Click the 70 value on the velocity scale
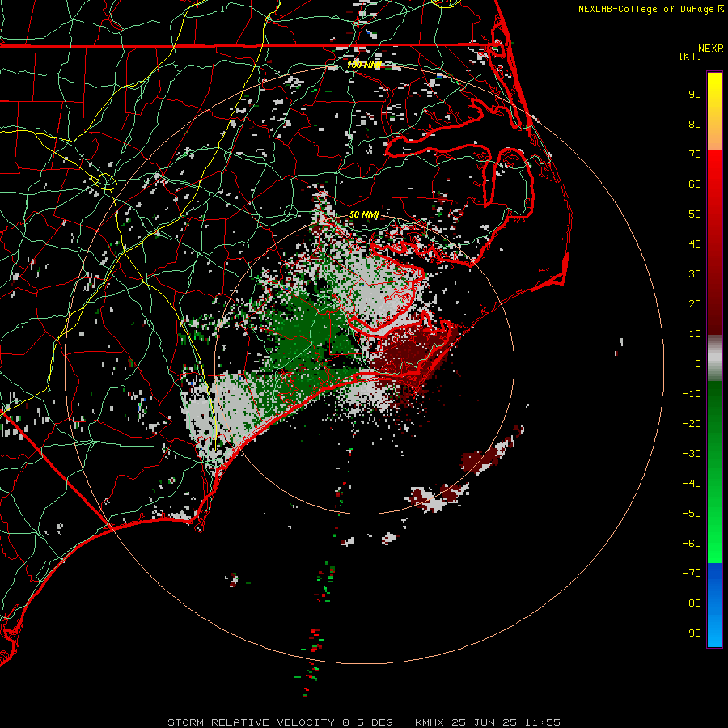Viewport: 728px width, 728px height. pyautogui.click(x=695, y=154)
